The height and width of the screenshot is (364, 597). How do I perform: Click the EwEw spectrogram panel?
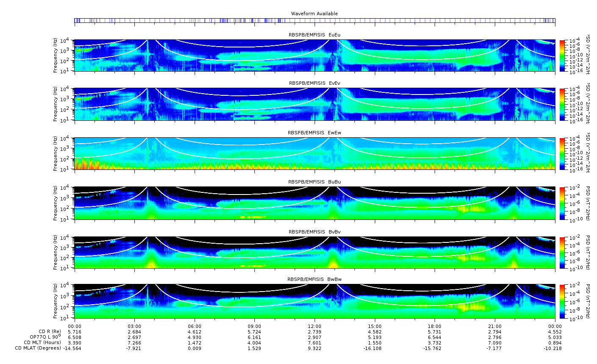point(315,153)
